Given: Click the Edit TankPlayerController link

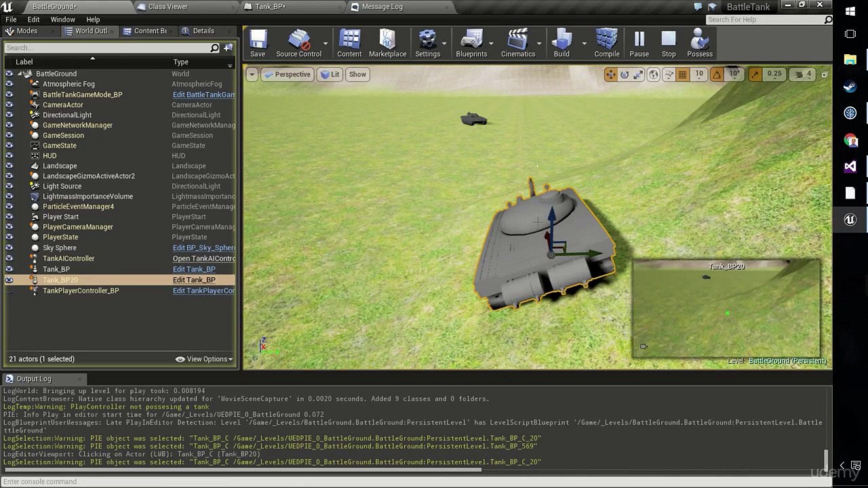Looking at the screenshot, I should tap(203, 291).
